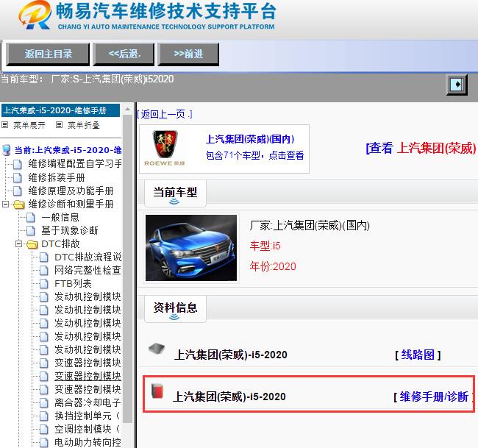478x448 pixels.
Task: Click the document icon of 维修拆装手册
Action: click(18, 177)
